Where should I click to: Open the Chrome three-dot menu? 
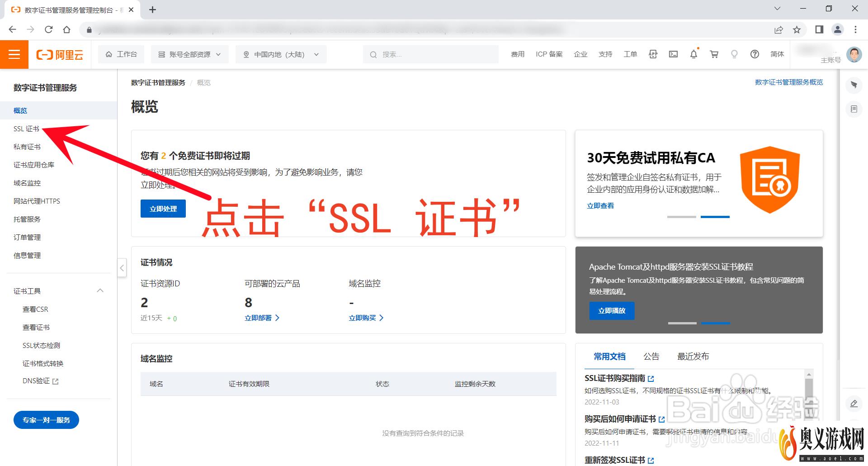click(x=855, y=29)
